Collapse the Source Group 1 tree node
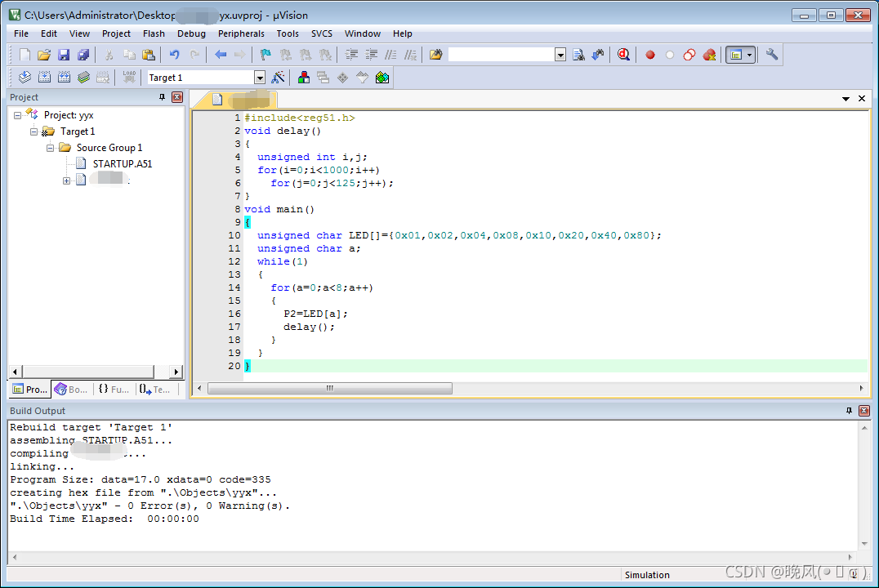879x588 pixels. 50,148
